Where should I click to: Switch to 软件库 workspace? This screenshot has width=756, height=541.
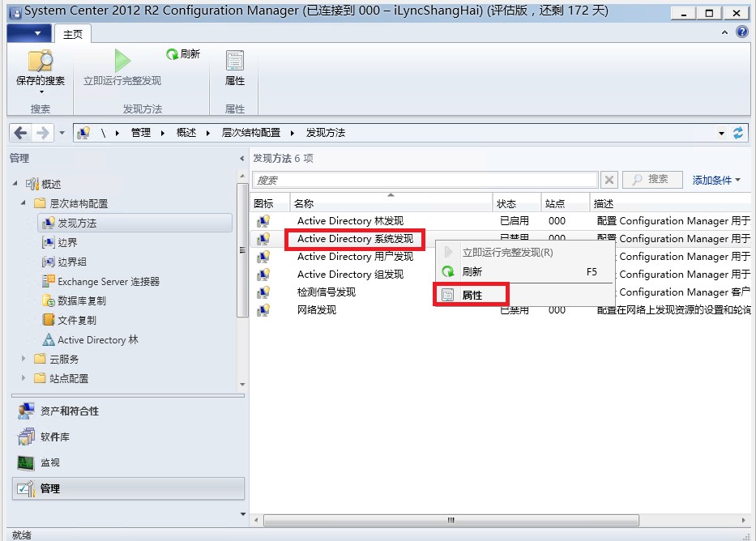[128, 437]
